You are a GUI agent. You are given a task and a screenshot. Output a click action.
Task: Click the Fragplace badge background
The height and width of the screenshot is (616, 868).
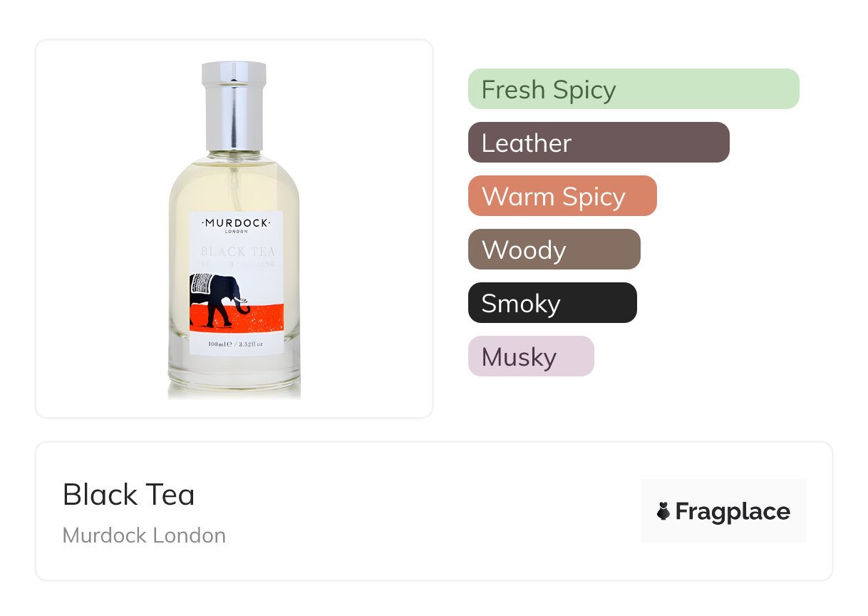723,511
